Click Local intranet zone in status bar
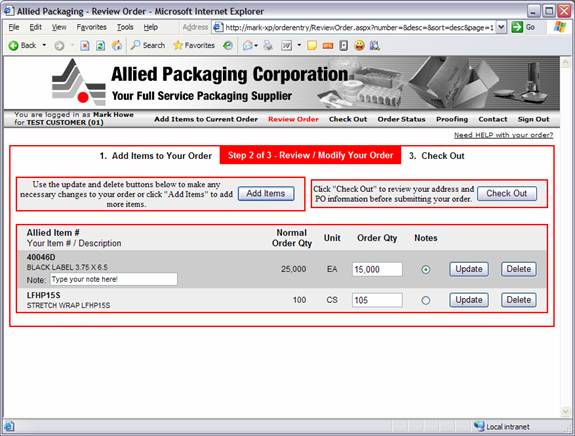The image size is (575, 436). click(501, 426)
